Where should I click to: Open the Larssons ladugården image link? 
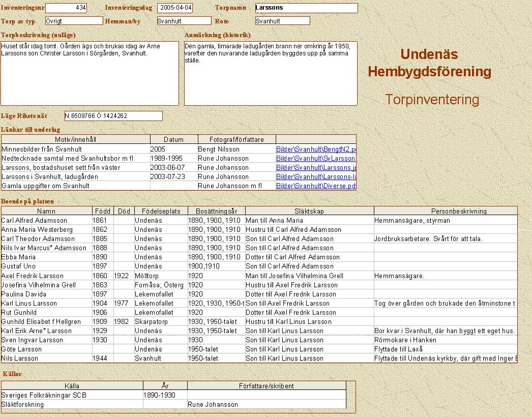(x=316, y=177)
